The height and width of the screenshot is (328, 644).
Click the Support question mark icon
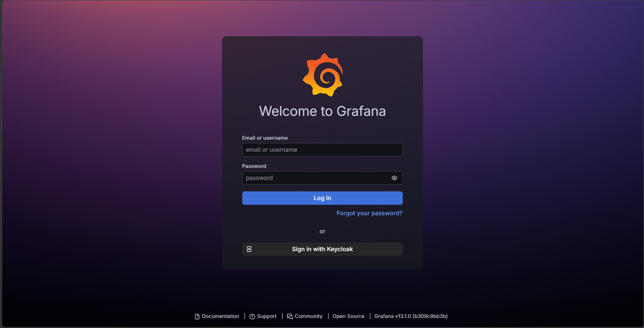252,317
